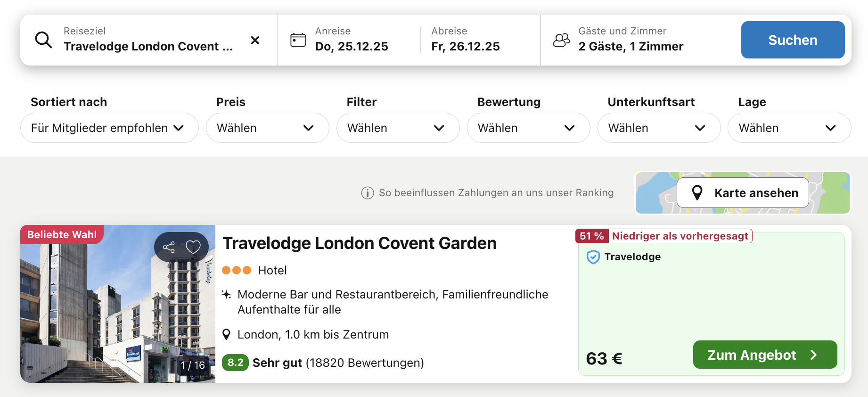Screen dimensions: 868x397
Task: Click the Travelodge shield check icon
Action: [593, 257]
